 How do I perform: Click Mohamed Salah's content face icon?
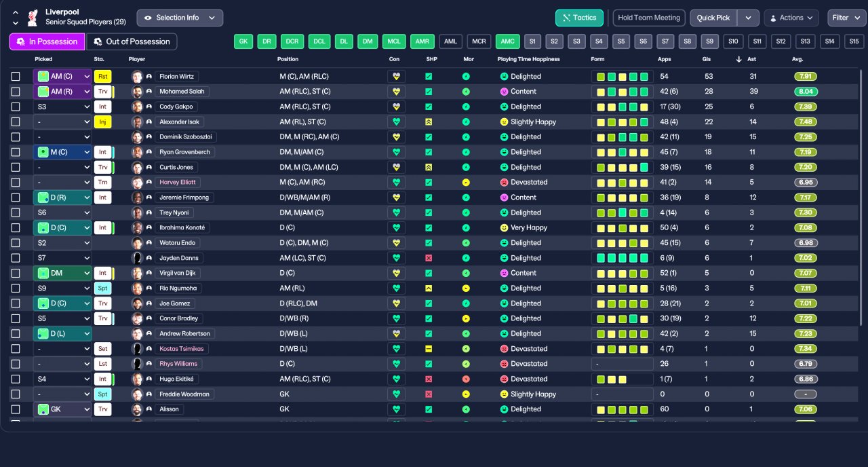coord(504,91)
